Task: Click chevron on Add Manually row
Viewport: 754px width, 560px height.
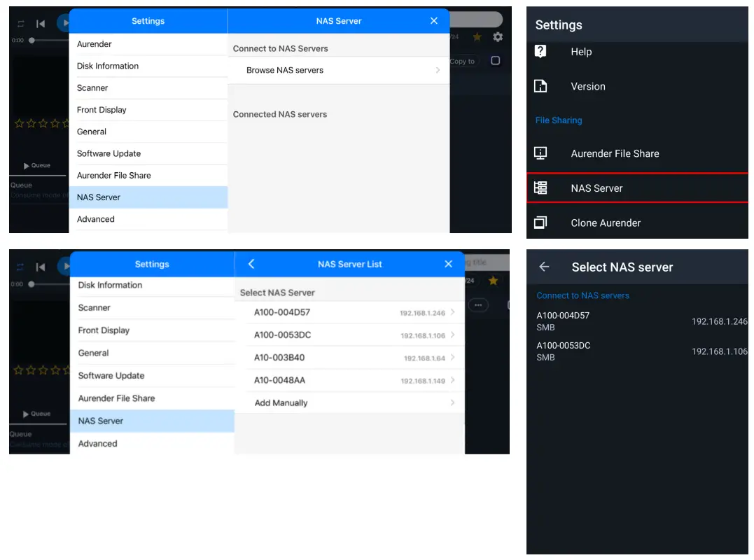Action: (x=452, y=402)
